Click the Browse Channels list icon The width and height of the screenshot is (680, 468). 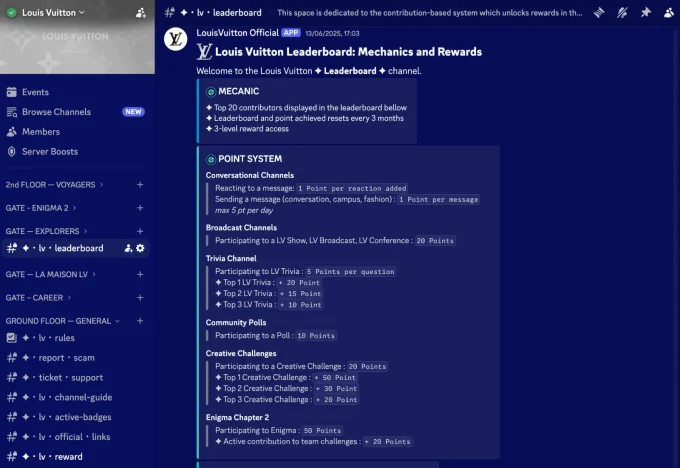coord(12,112)
